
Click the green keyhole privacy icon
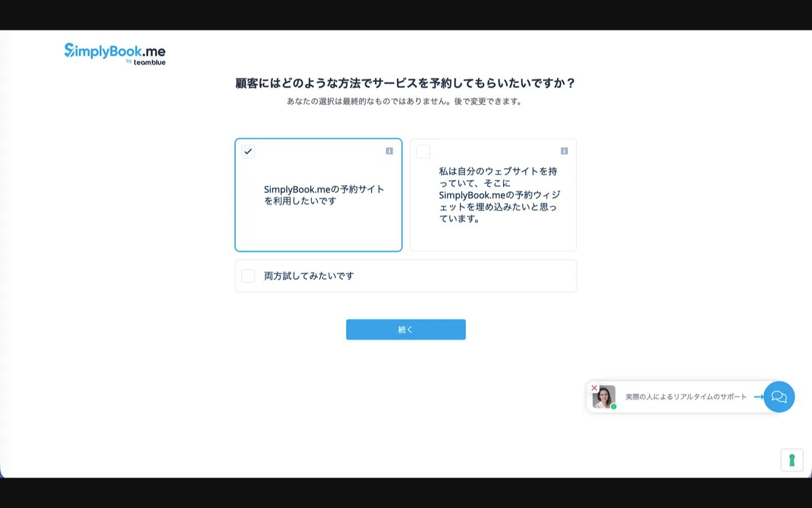pos(792,460)
